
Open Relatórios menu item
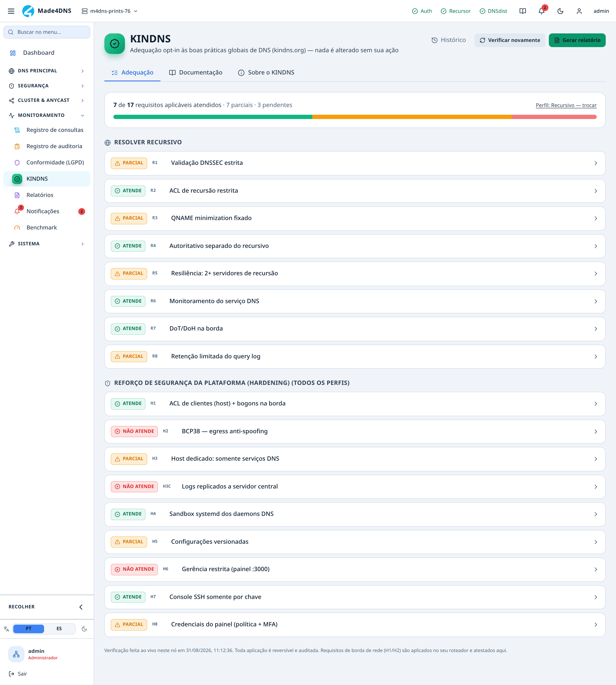(x=47, y=195)
